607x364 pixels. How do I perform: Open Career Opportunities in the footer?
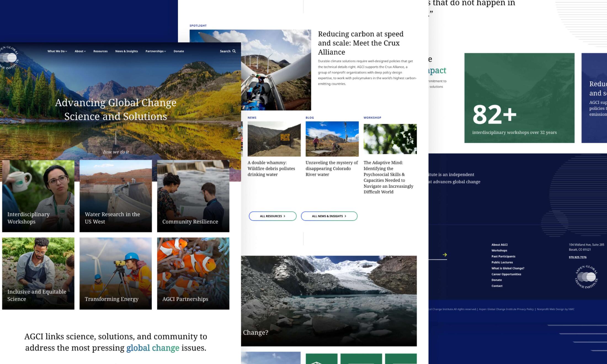(x=506, y=274)
